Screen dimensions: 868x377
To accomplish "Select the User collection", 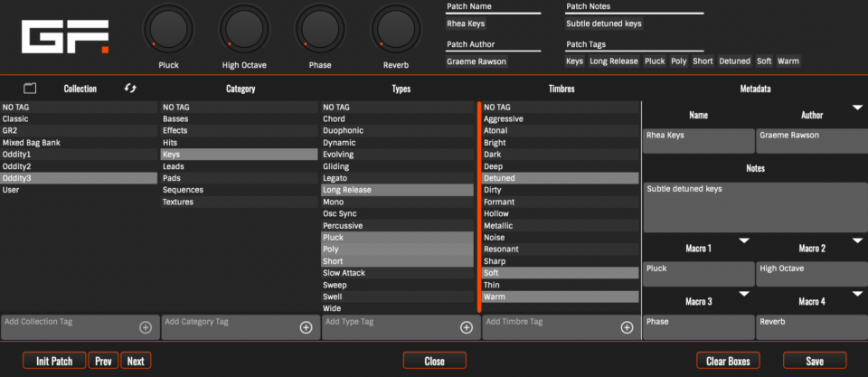I will (x=79, y=190).
